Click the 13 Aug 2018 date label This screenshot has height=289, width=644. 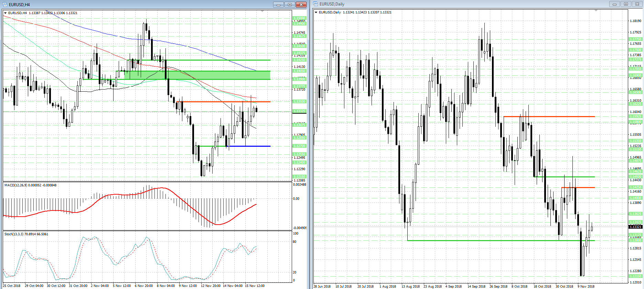(x=410, y=287)
